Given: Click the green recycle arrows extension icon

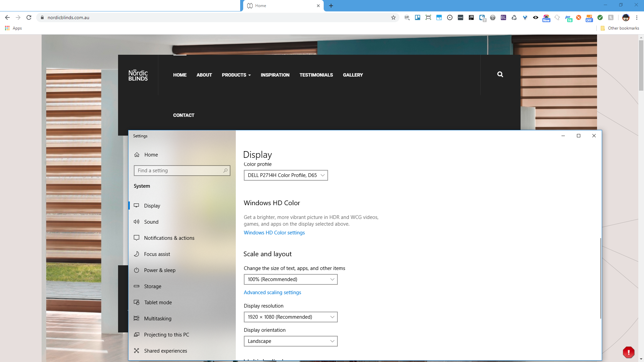Looking at the screenshot, I should click(514, 17).
